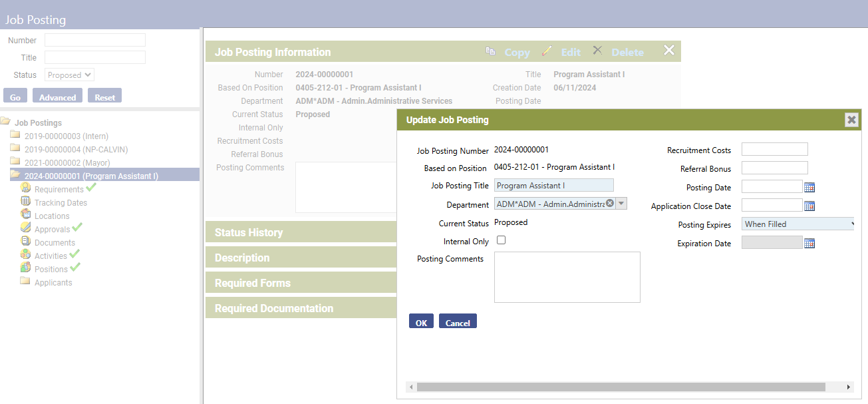868x404 pixels.
Task: Click the Job Postings root folder icon
Action: 5,122
